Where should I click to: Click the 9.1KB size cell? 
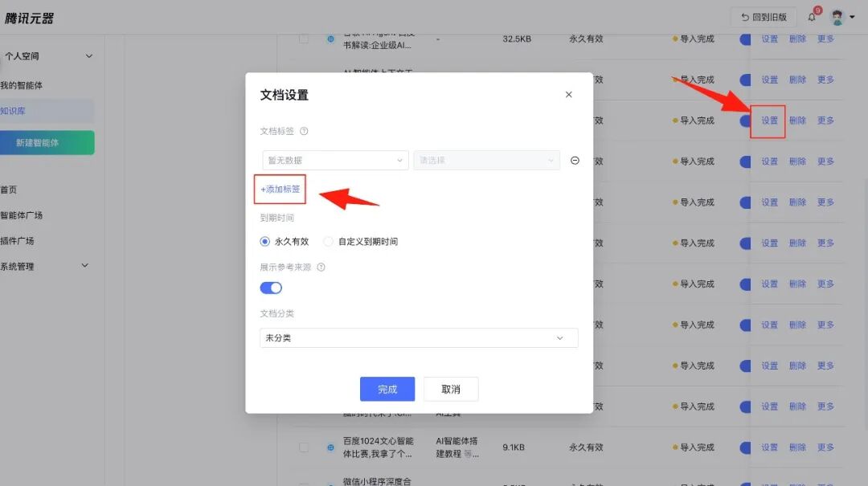[x=514, y=447]
